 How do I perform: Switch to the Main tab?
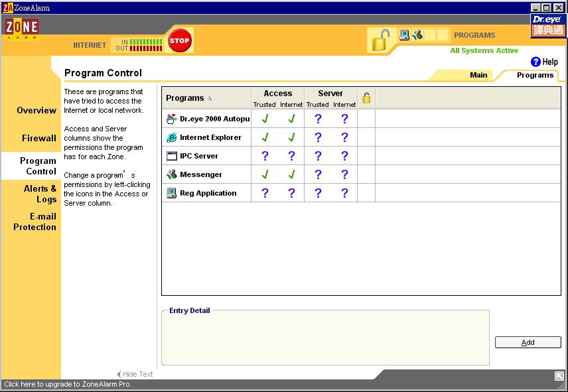478,75
